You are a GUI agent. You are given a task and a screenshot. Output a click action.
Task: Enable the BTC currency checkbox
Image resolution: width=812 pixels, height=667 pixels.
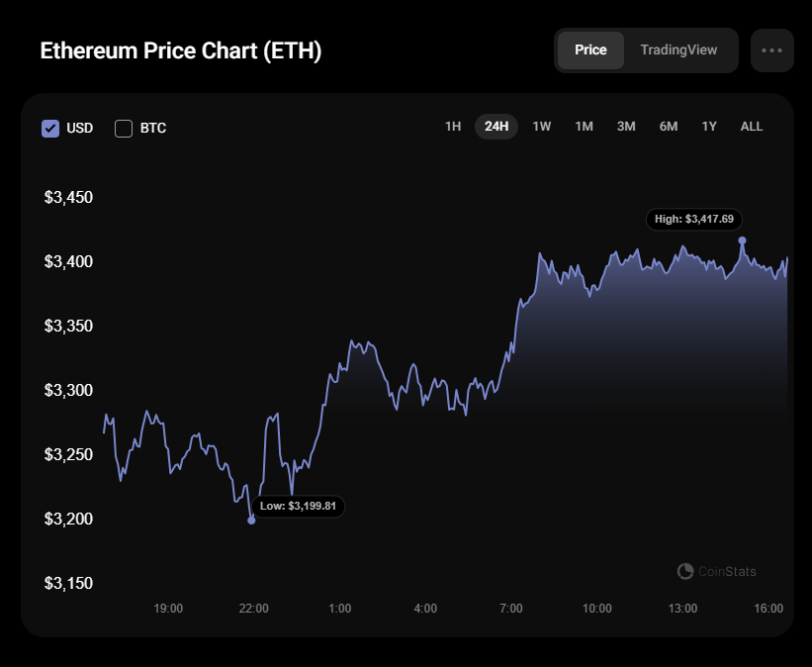point(124,128)
